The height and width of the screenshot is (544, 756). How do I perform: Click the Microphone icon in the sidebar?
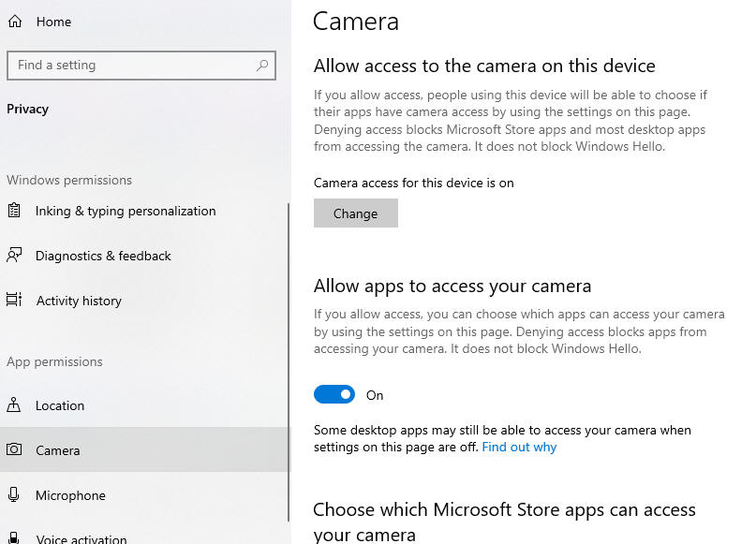(14, 495)
